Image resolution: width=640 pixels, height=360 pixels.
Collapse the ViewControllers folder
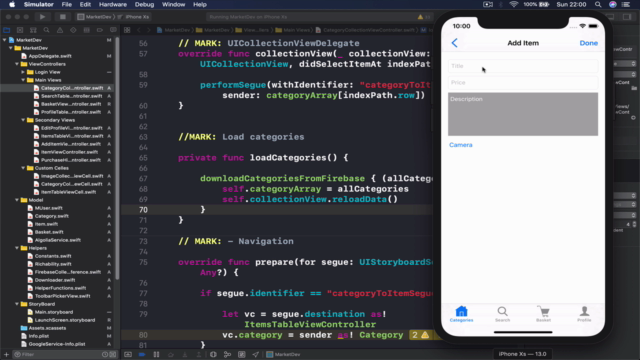pyautogui.click(x=17, y=64)
